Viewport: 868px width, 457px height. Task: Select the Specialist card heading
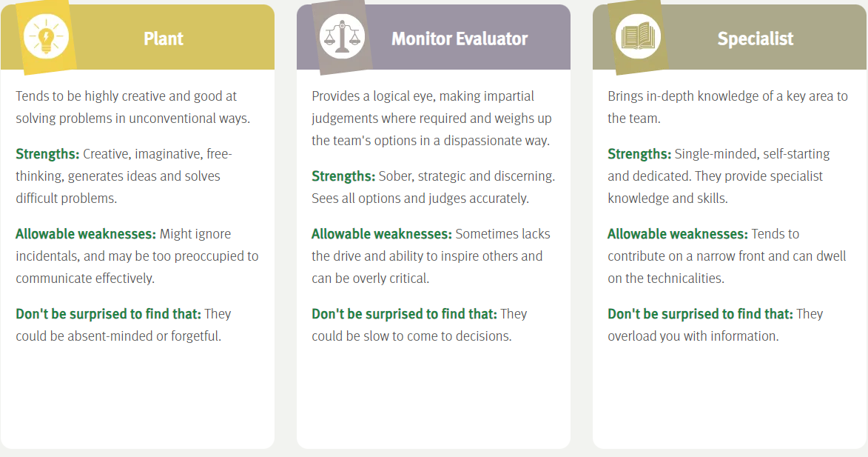(x=755, y=39)
